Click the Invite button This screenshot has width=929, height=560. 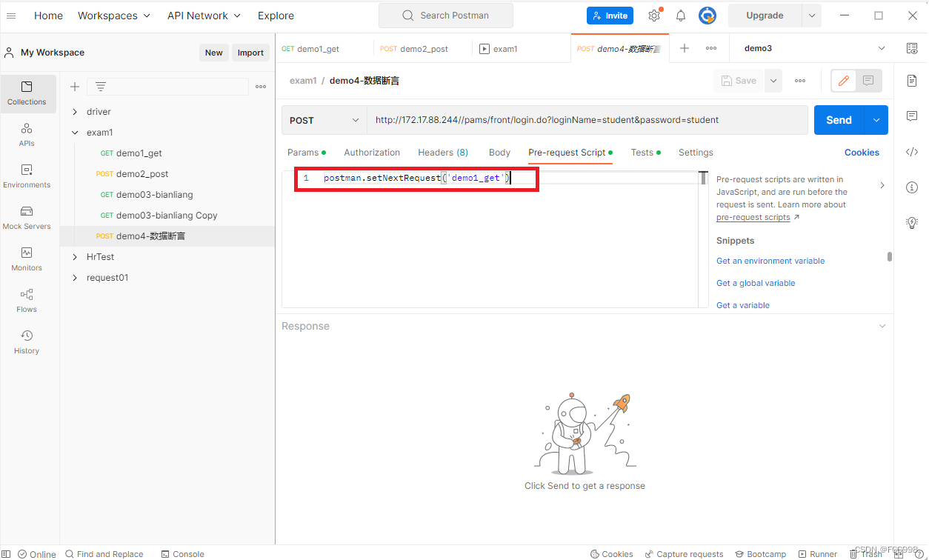[x=610, y=16]
